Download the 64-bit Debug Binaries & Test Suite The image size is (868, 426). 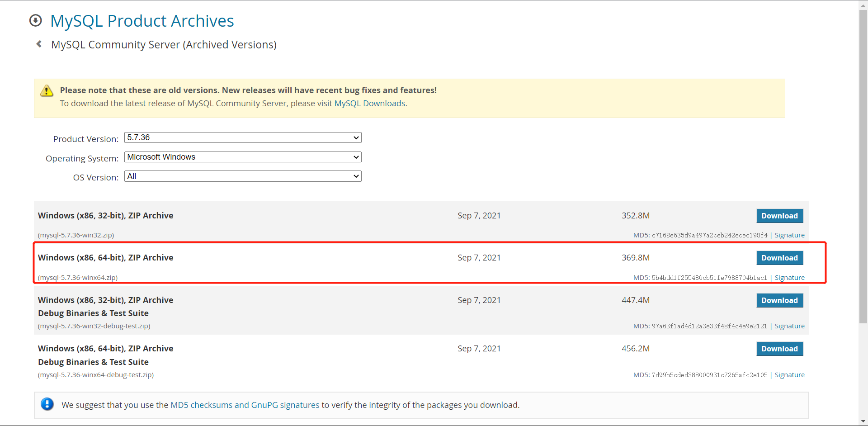779,349
